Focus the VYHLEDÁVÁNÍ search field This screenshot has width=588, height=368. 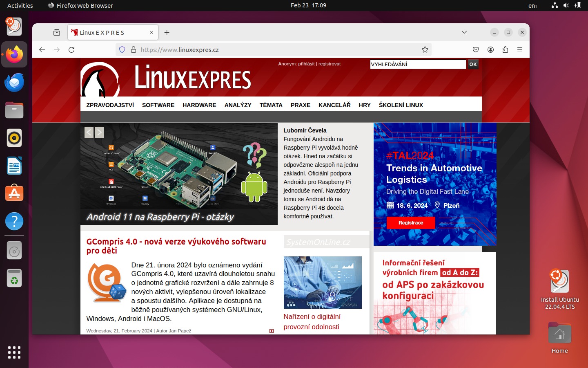coord(418,64)
